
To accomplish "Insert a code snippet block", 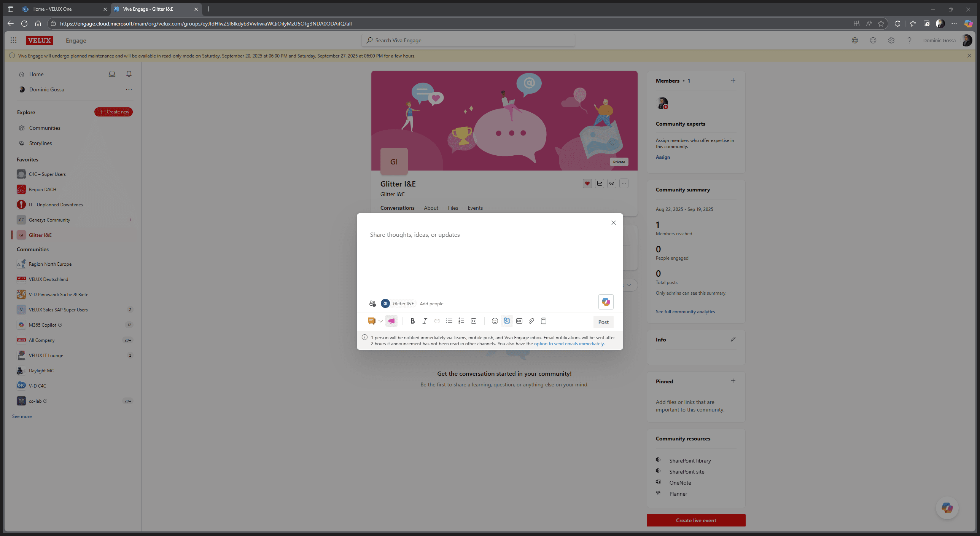I will coord(473,321).
